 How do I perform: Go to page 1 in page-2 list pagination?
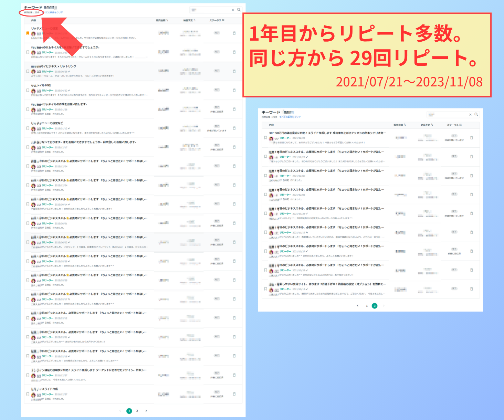tap(367, 306)
